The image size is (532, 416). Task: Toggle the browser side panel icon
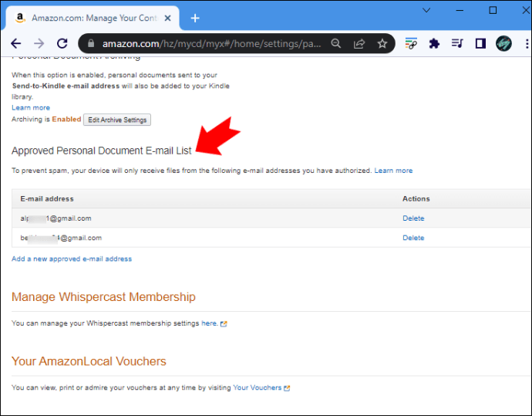tap(480, 44)
